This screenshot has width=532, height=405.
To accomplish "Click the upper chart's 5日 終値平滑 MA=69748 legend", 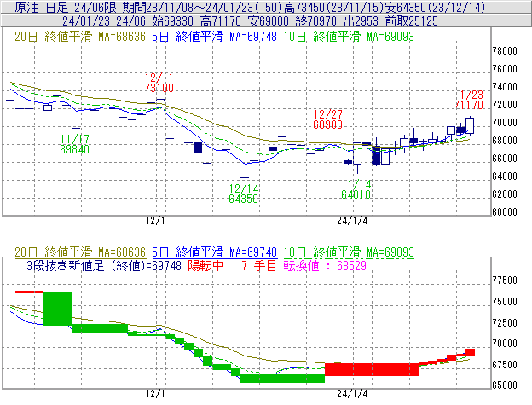I will [215, 37].
